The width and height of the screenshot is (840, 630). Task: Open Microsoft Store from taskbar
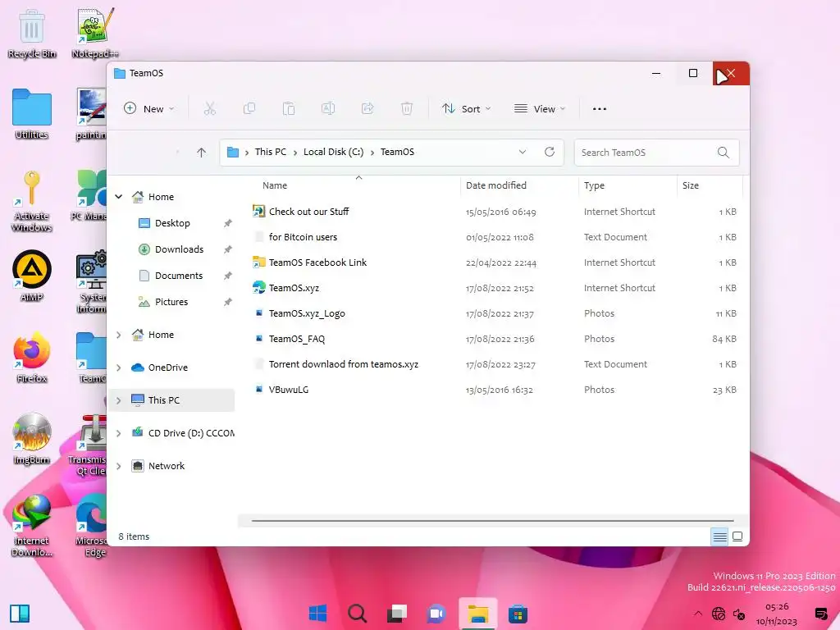point(518,614)
